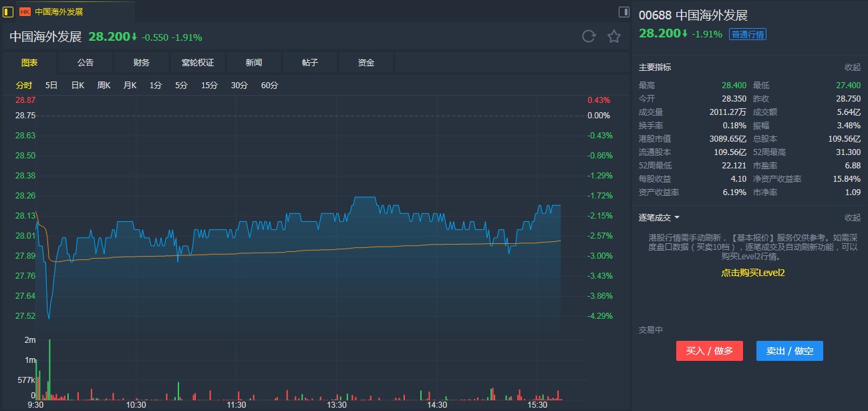
Task: Click the 普通行情 quote type badge
Action: point(748,34)
